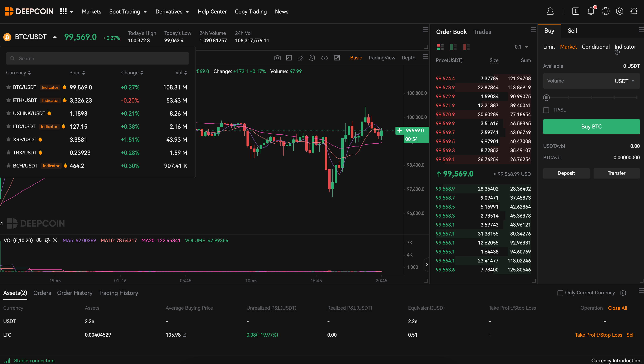Open the VOL indicator settings gear
The width and height of the screenshot is (644, 364).
(47, 240)
